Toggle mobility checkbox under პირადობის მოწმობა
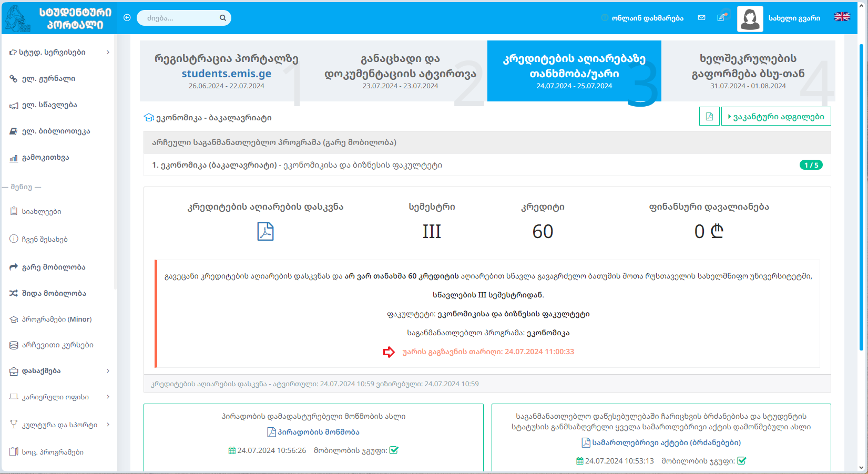868x474 pixels. coord(394,450)
